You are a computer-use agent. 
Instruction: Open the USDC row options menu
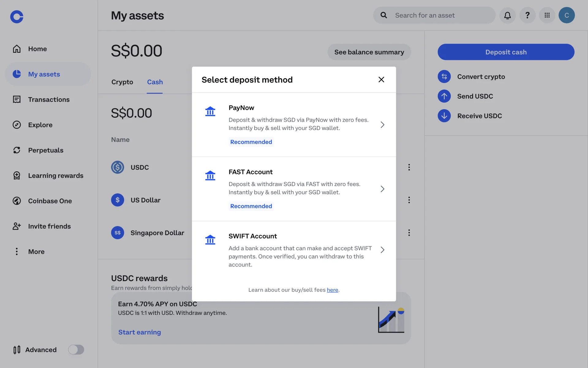point(409,167)
